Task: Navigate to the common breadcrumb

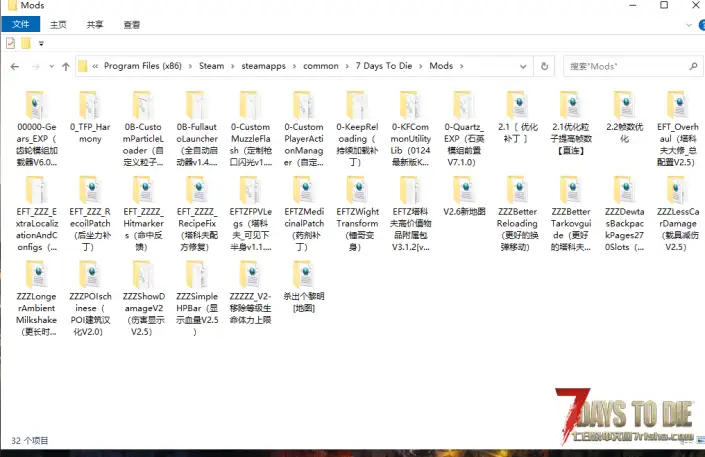Action: [x=321, y=66]
